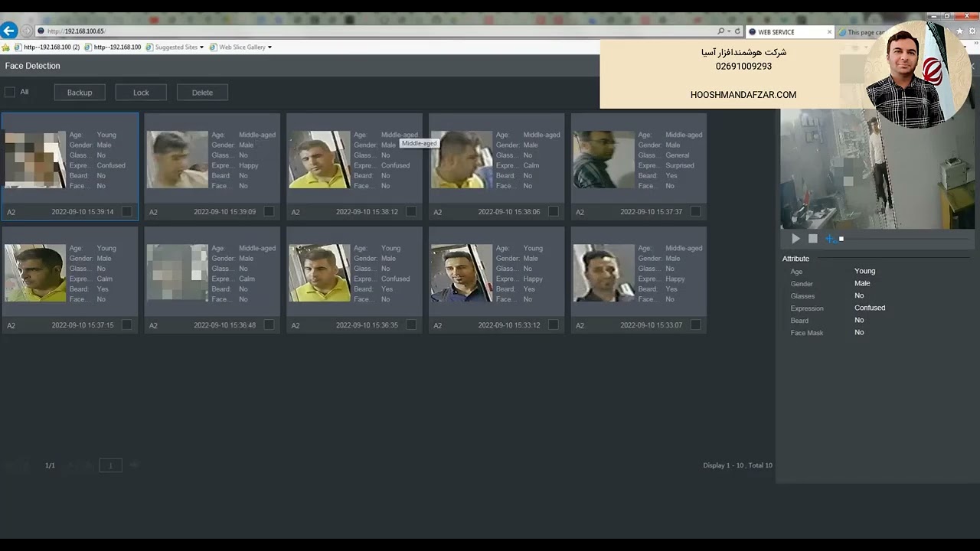Image resolution: width=980 pixels, height=551 pixels.
Task: Select the checkbox for record 15:38:12
Action: click(411, 211)
